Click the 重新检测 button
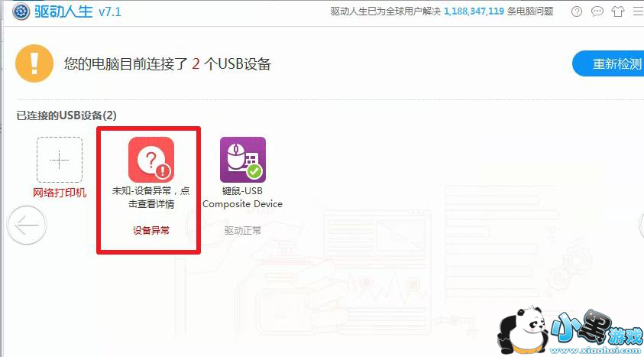Screen dimensions: 644x357 pos(610,63)
